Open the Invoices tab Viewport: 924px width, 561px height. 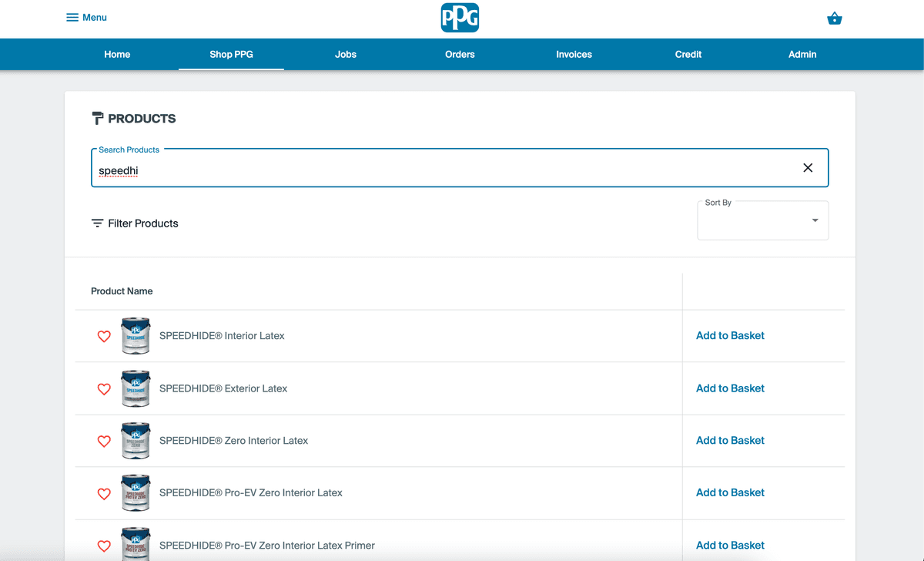click(x=574, y=55)
